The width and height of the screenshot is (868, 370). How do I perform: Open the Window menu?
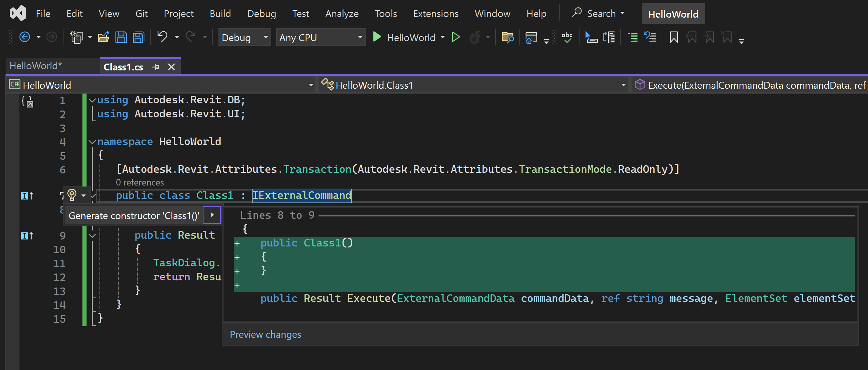click(x=492, y=13)
